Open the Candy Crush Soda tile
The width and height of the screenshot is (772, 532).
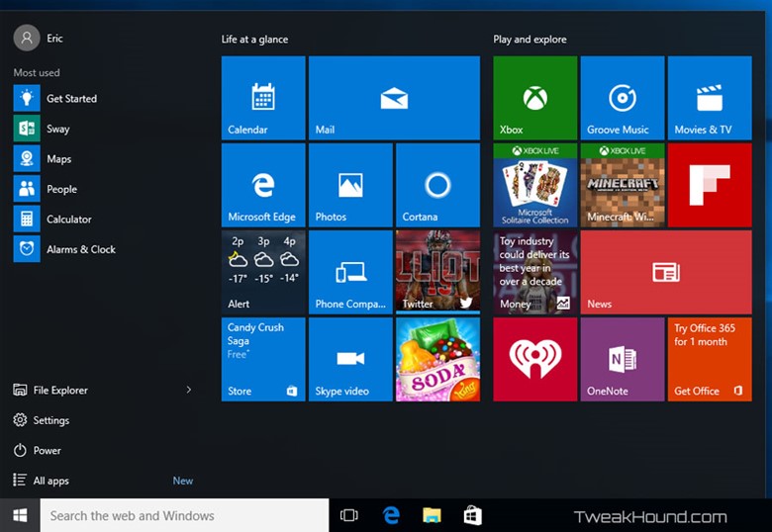(437, 359)
